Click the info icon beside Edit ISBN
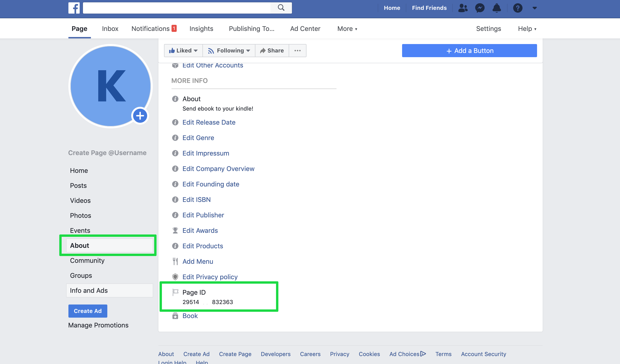620x364 pixels. (x=175, y=200)
